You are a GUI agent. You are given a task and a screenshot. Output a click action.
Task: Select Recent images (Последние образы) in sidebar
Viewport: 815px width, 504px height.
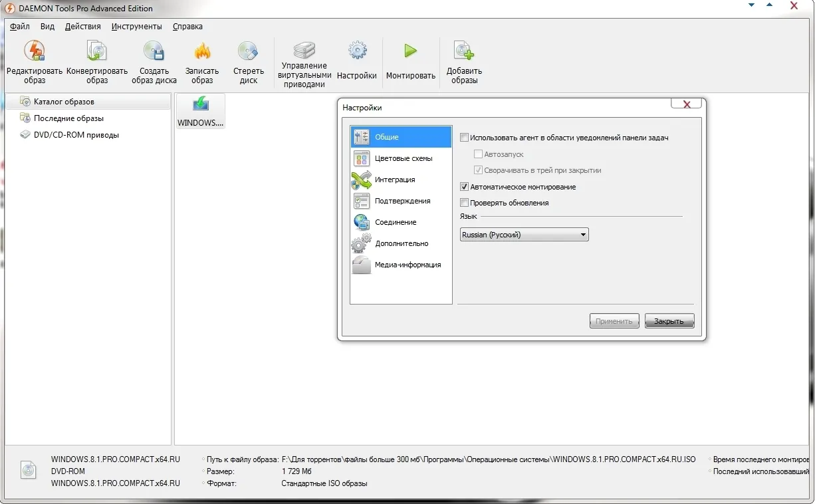[x=68, y=118]
